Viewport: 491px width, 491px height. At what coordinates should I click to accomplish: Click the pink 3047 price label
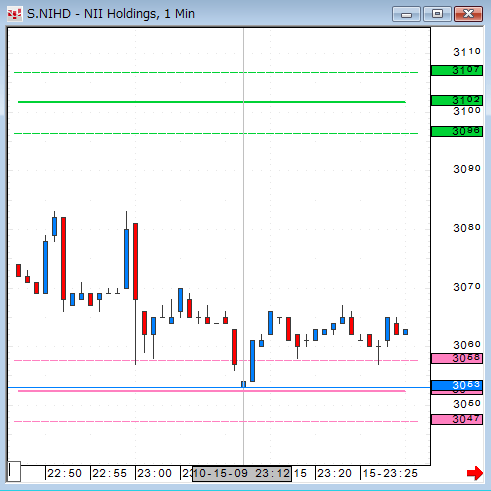click(x=457, y=419)
